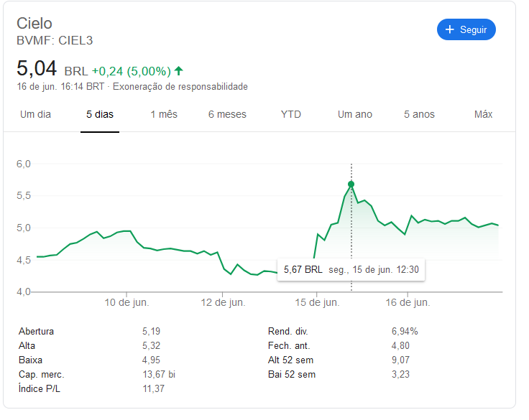Image resolution: width=529 pixels, height=420 pixels.
Task: Click the 4,0 y-axis label
Action: [x=24, y=291]
